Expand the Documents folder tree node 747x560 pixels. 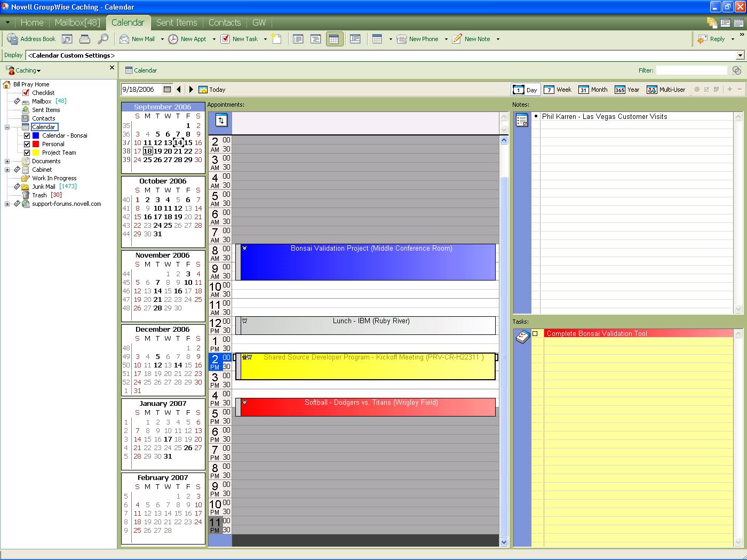pos(7,161)
